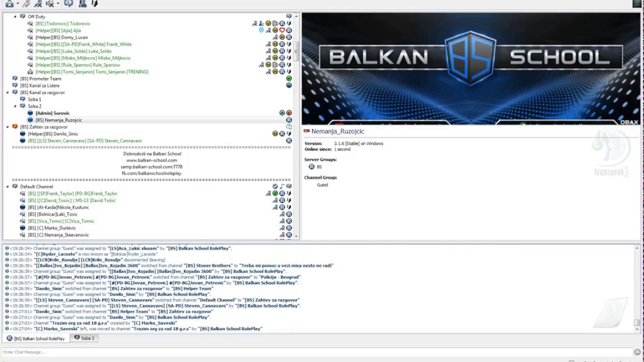Click the BS badge on Nemanja_Ruzojcic's tree row
The height and width of the screenshot is (362, 644).
coord(289,120)
